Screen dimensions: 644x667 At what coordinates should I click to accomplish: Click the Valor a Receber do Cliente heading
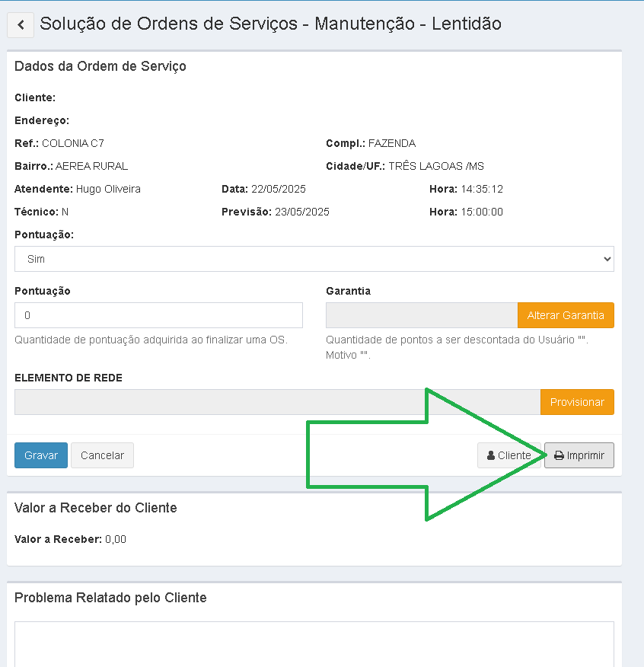point(96,508)
